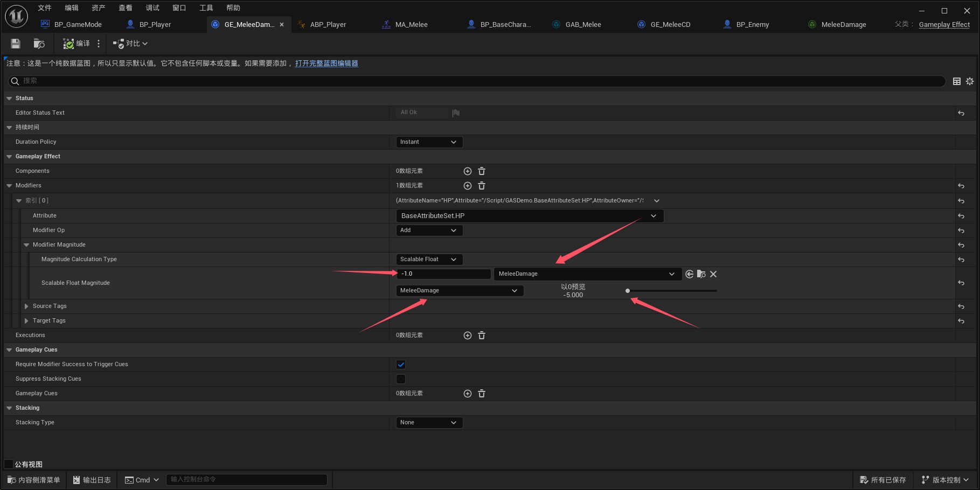The height and width of the screenshot is (490, 980).
Task: Delete all Executions array elements
Action: (482, 335)
